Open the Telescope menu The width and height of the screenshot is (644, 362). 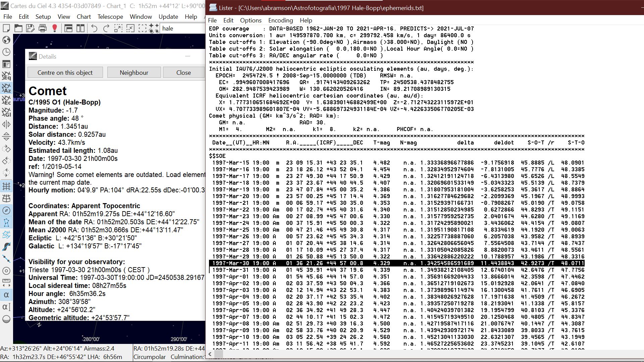(x=110, y=16)
